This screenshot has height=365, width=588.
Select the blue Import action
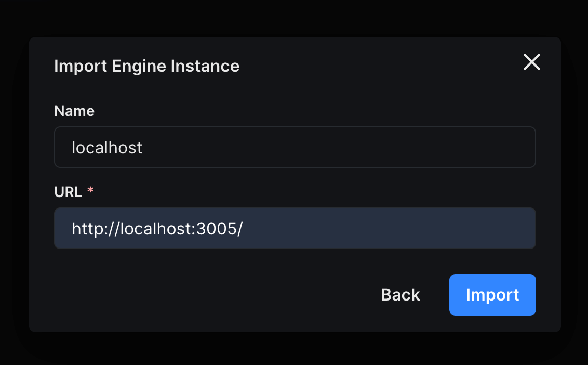[492, 294]
